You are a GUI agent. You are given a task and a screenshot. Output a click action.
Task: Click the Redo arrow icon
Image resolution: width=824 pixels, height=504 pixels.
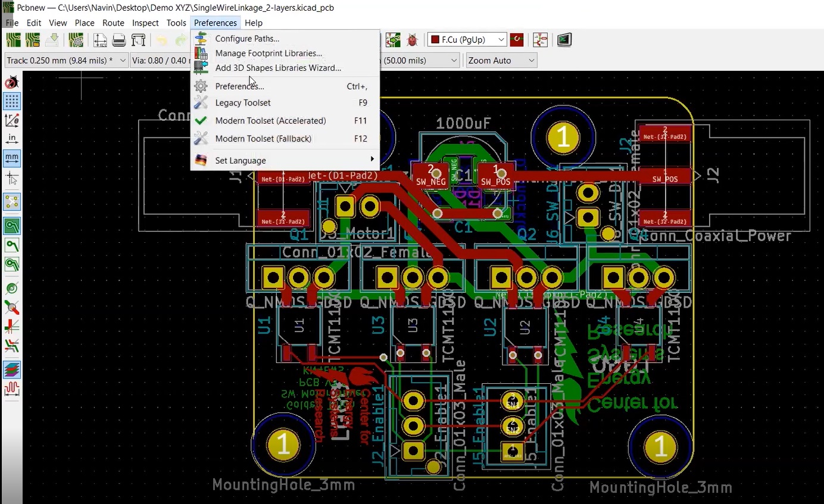[180, 40]
